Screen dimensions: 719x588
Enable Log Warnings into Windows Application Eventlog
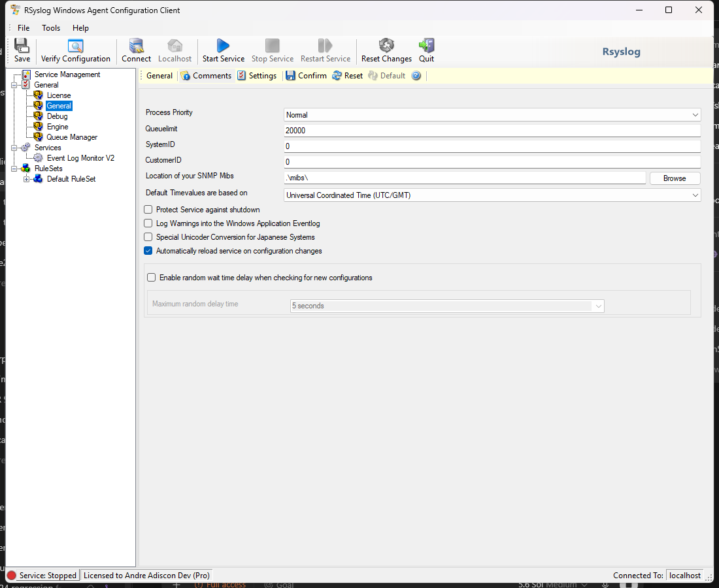pyautogui.click(x=148, y=223)
